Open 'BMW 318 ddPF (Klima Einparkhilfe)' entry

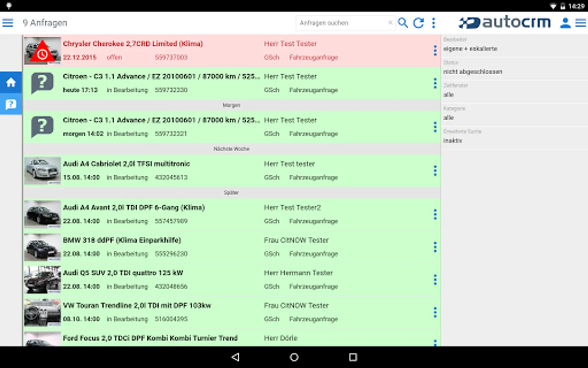pos(122,240)
